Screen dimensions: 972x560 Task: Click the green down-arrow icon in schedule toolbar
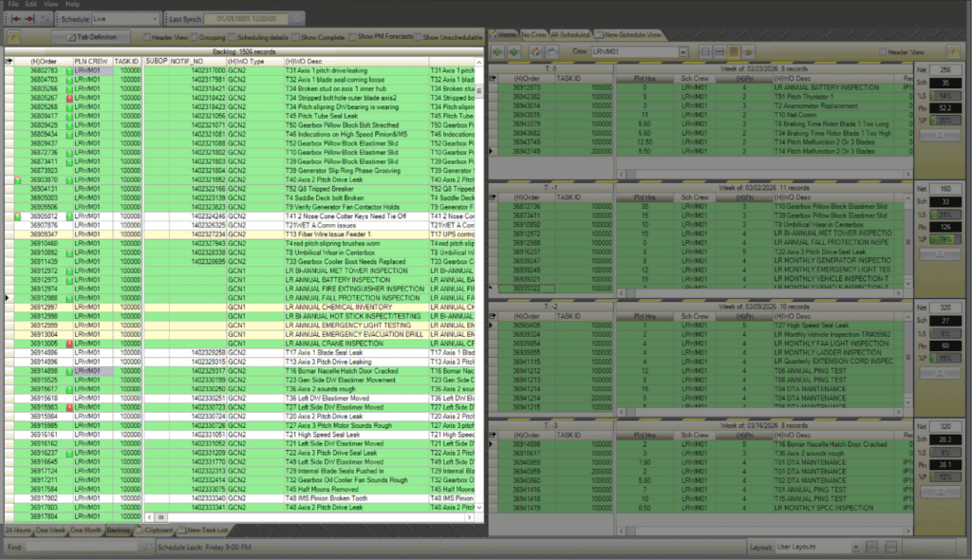[515, 50]
